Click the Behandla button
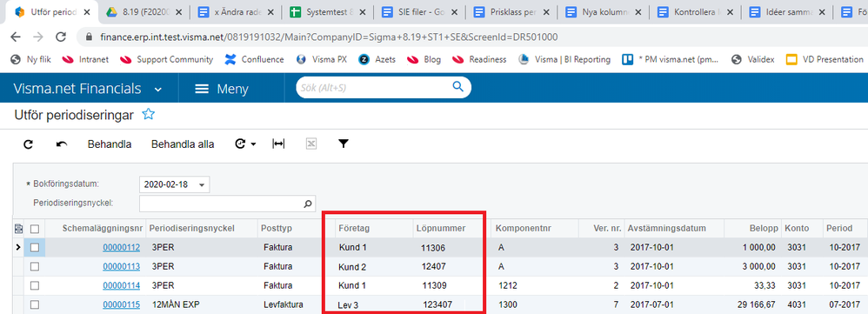 point(110,144)
